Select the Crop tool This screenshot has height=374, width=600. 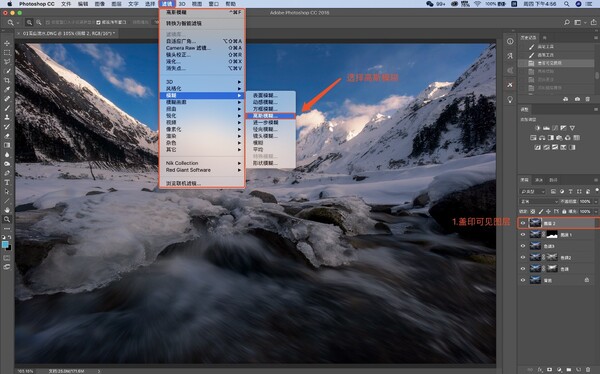7,80
